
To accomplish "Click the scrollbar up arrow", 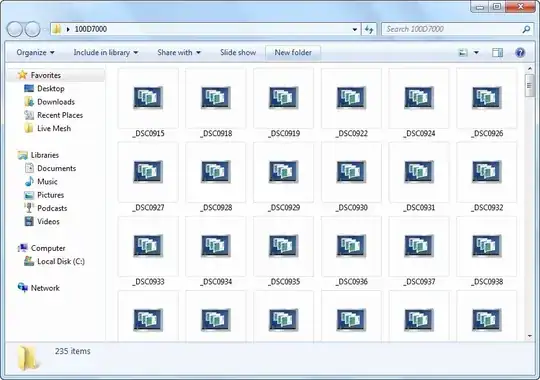I will tap(529, 69).
